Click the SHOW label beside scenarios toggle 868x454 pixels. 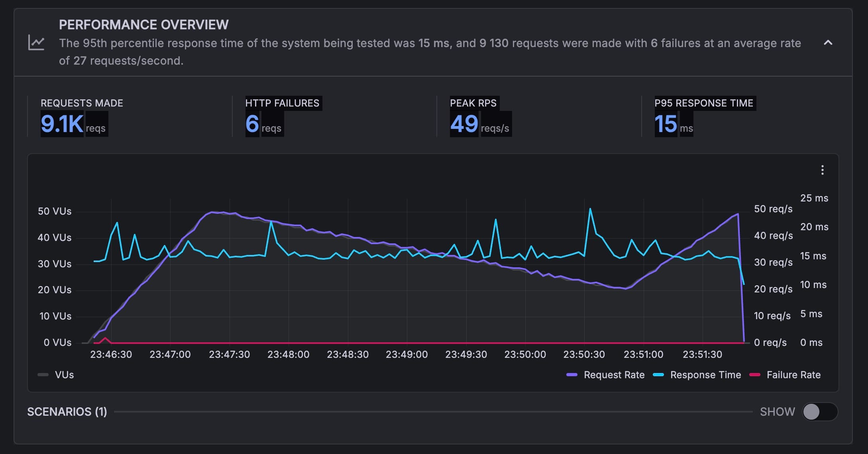(x=777, y=412)
